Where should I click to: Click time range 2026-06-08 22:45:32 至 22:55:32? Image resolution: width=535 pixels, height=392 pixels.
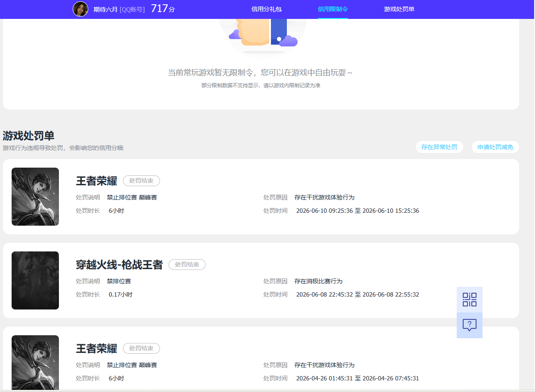coord(358,294)
